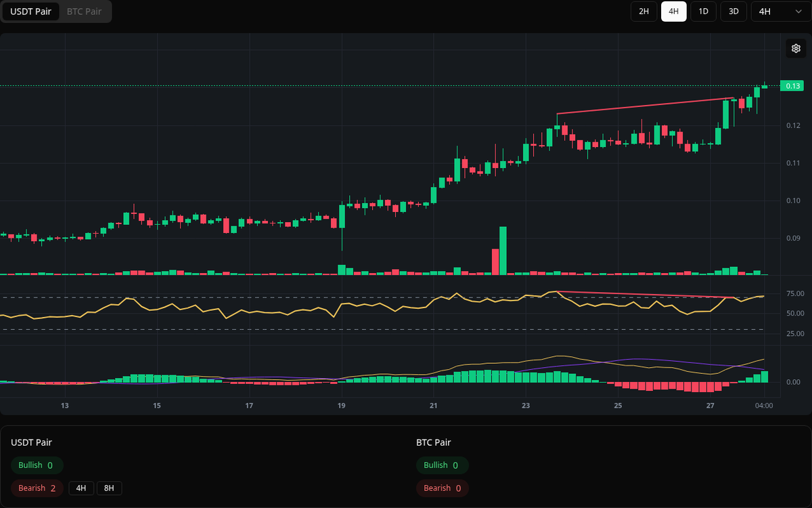Select the 8H bearish divergence chip
The width and height of the screenshot is (812, 508).
click(x=109, y=488)
